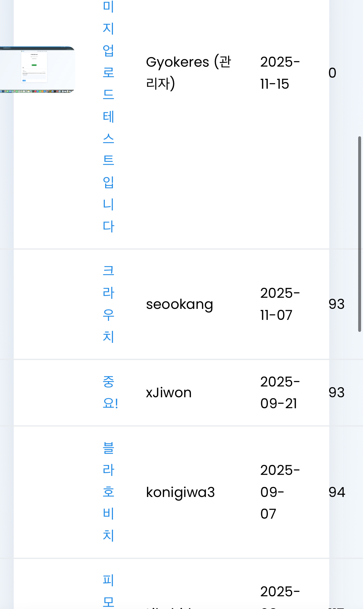Click author name 'seookang'
This screenshot has width=364, height=609.
click(180, 304)
